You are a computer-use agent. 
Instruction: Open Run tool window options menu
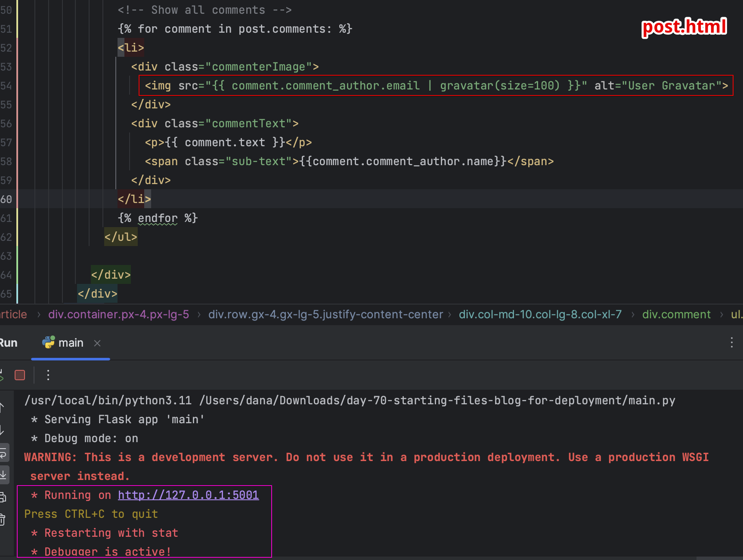pyautogui.click(x=731, y=342)
